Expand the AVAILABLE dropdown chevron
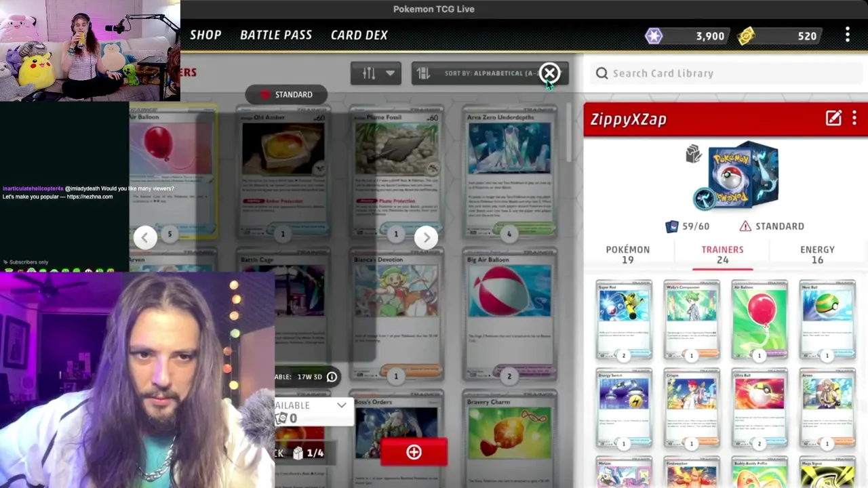The width and height of the screenshot is (868, 488). point(341,405)
